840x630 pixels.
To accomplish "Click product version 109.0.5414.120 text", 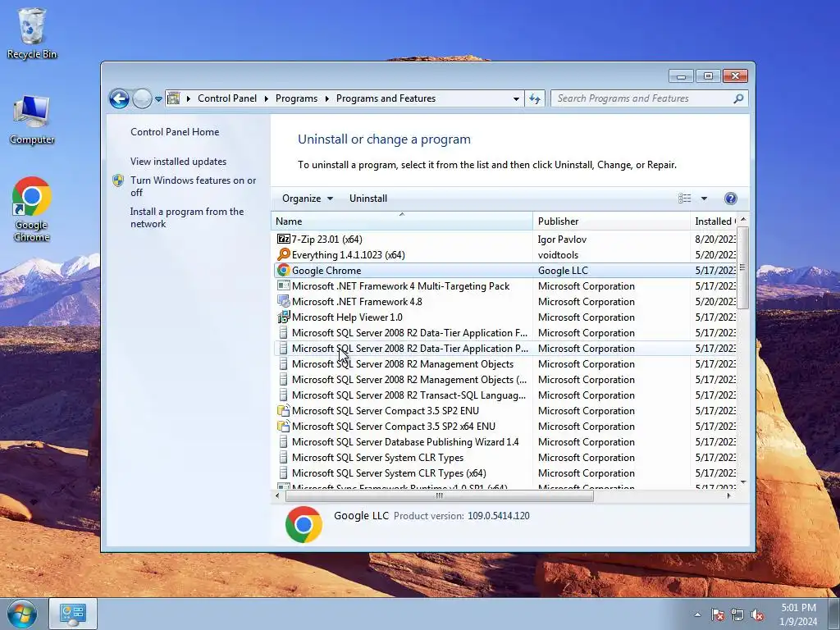I will point(498,516).
